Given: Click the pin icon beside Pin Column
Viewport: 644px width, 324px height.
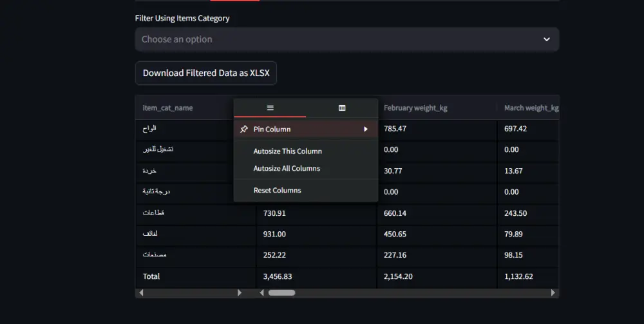Looking at the screenshot, I should pyautogui.click(x=243, y=129).
